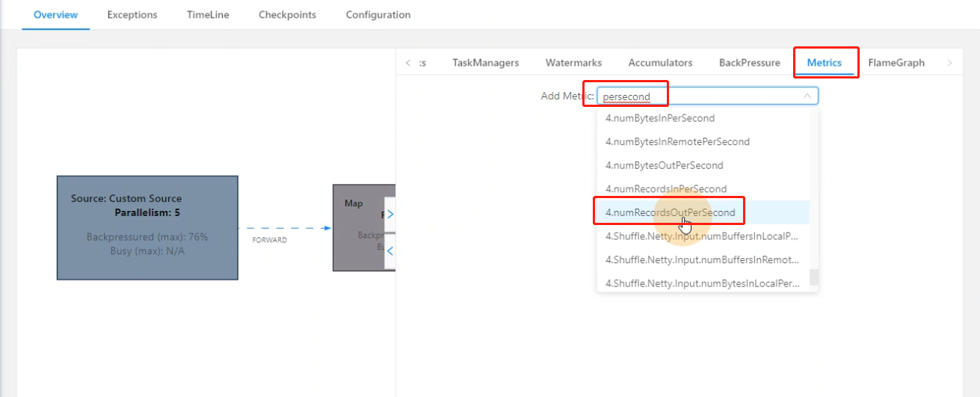Screen dimensions: 980x397
Task: Switch to the FlameGraph tab
Action: [x=896, y=63]
